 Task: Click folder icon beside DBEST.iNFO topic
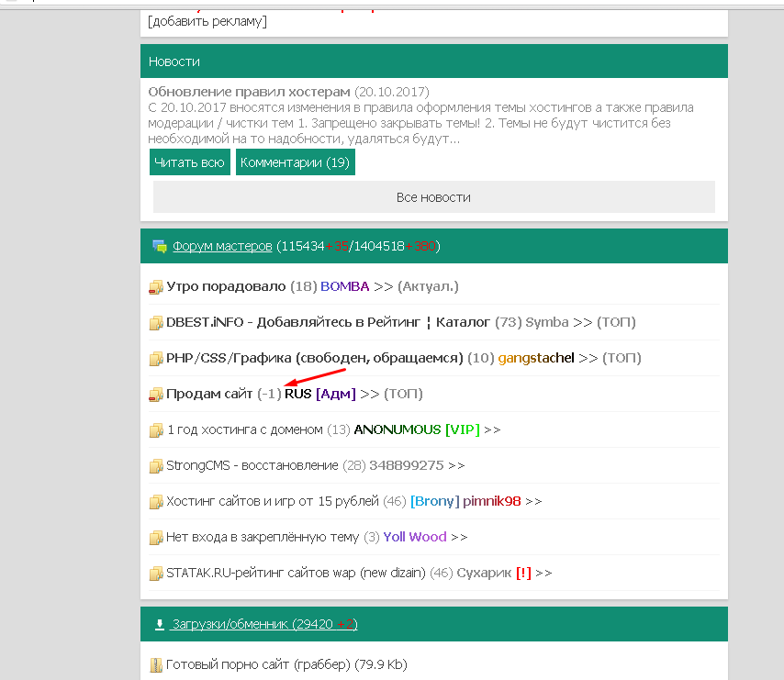point(156,323)
